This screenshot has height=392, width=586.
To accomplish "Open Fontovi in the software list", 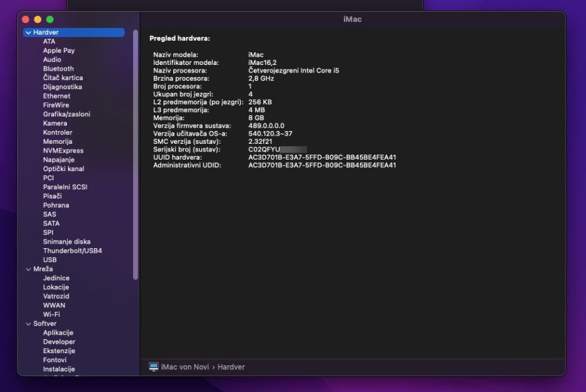I will tap(55, 360).
